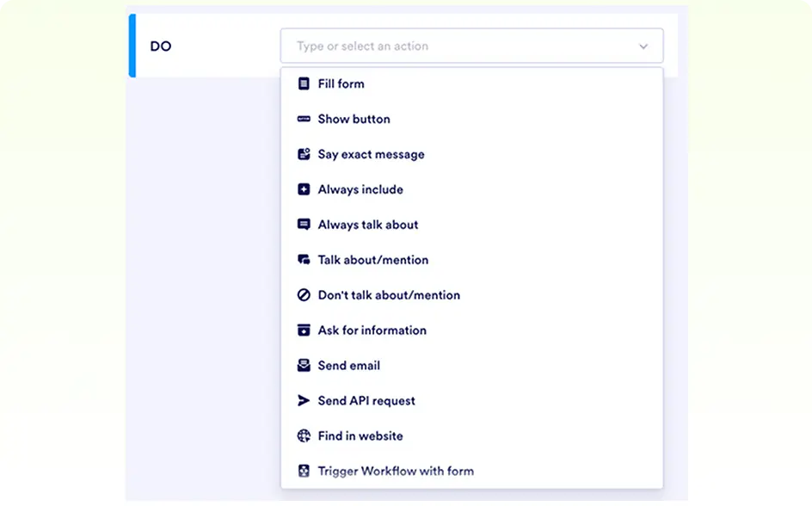812x506 pixels.
Task: Click the Talk about/mention bubbles icon
Action: pyautogui.click(x=303, y=260)
